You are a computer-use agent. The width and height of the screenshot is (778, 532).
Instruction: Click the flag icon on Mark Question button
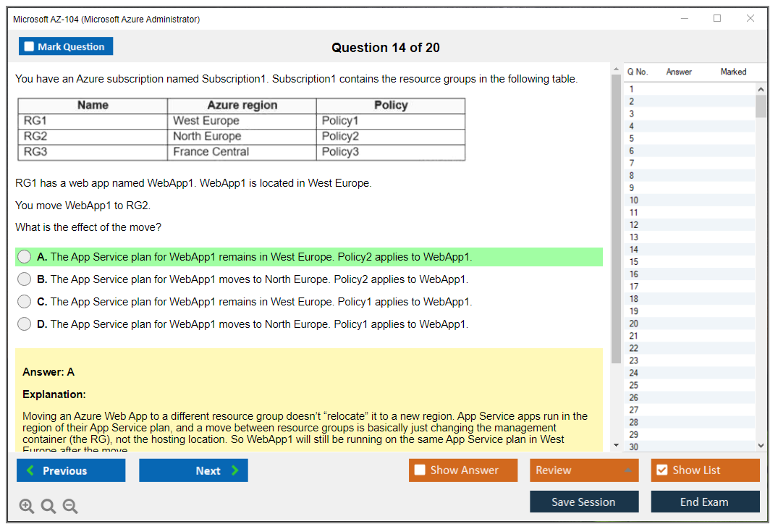point(29,46)
